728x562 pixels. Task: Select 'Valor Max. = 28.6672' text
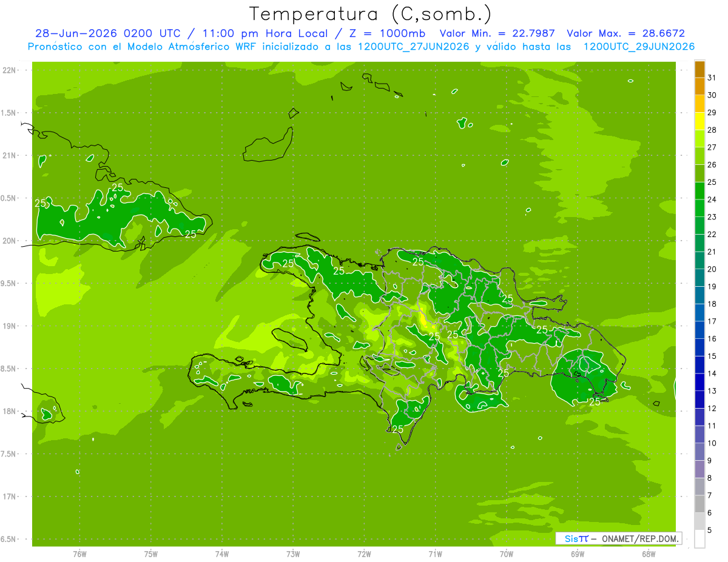tap(625, 33)
